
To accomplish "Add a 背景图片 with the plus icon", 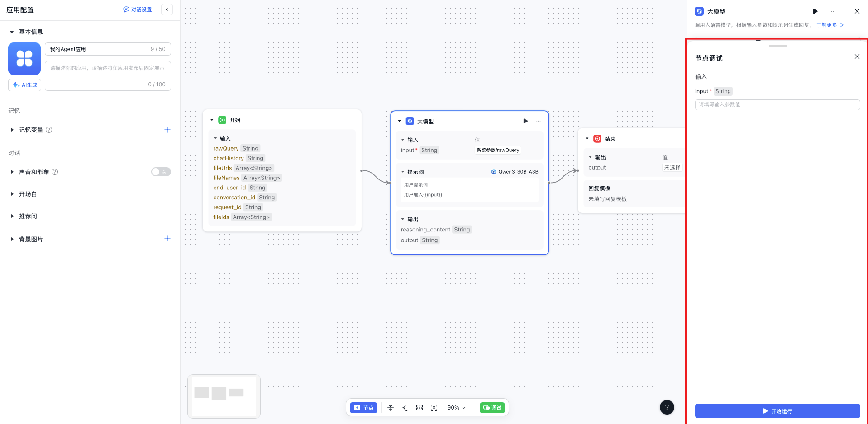I will [x=167, y=238].
